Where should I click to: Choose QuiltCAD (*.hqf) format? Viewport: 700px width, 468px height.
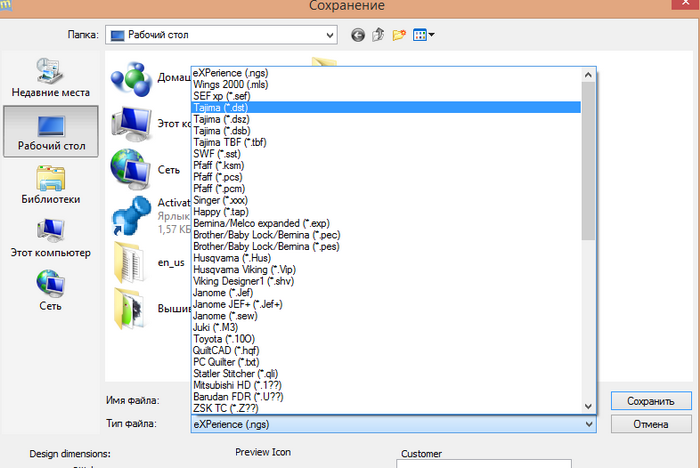point(386,351)
